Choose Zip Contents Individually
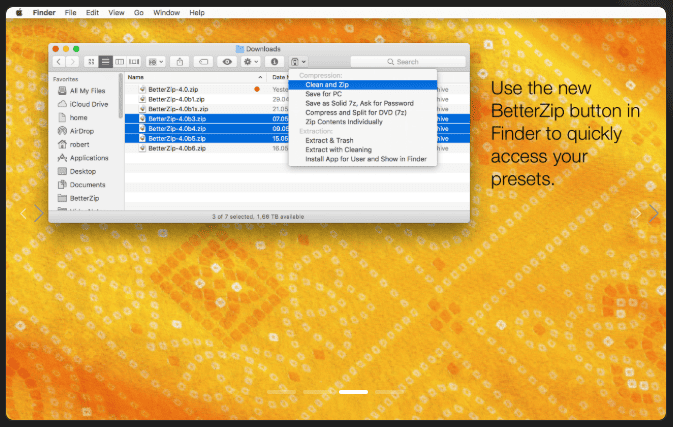Image resolution: width=673 pixels, height=427 pixels. click(x=363, y=122)
